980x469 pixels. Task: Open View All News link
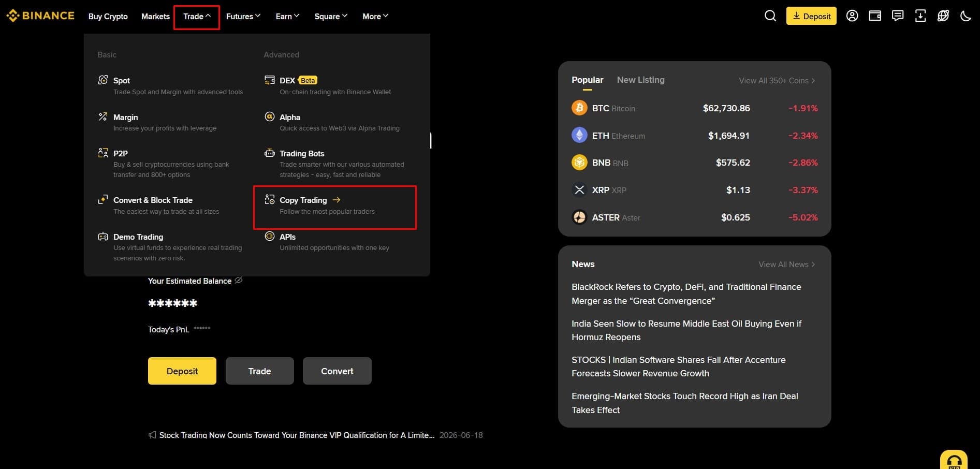[x=787, y=265]
